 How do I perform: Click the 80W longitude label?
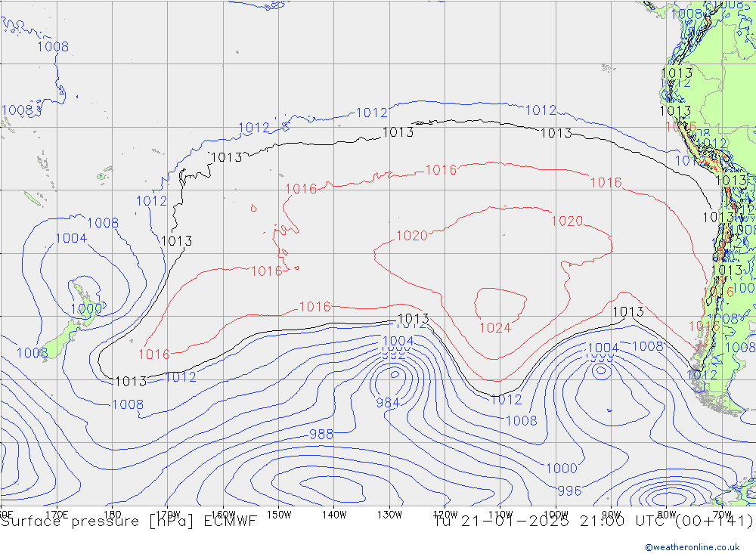(666, 514)
